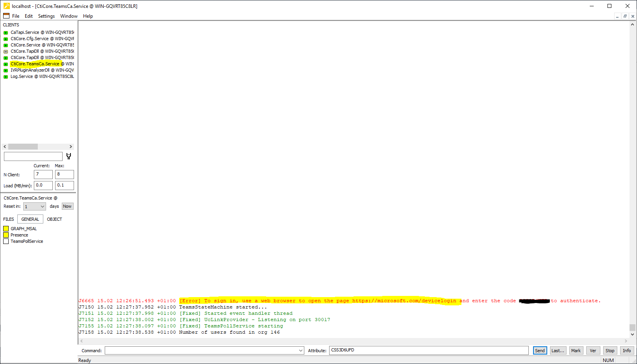Toggle the GRAPH_MSAL checkbox
The image size is (637, 364).
6,229
